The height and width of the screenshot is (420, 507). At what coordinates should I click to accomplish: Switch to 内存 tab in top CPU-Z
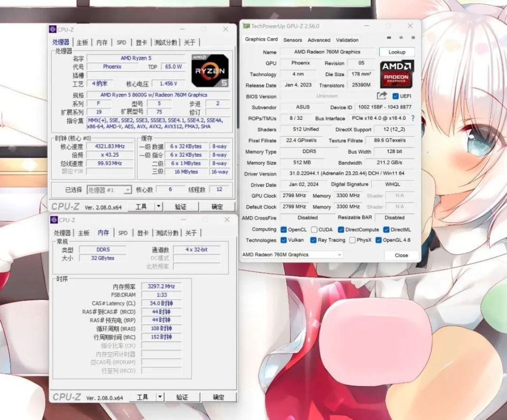click(x=102, y=42)
